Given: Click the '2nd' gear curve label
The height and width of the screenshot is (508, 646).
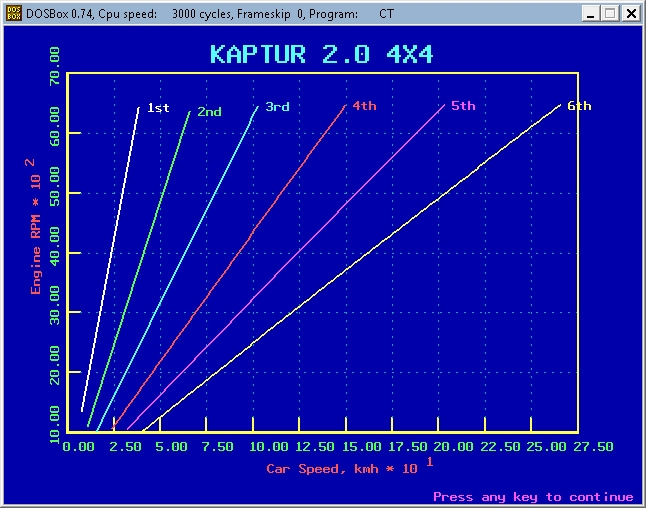Looking at the screenshot, I should tap(209, 112).
